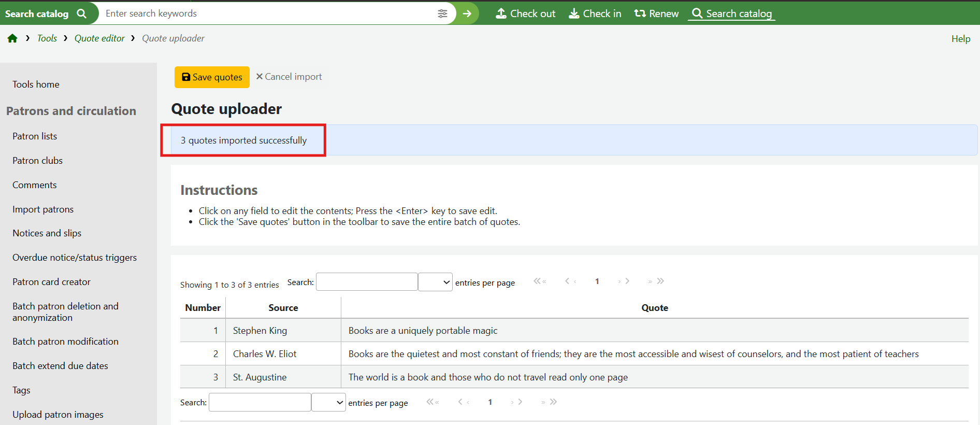Go to the top pagination first page arrows

coord(540,281)
